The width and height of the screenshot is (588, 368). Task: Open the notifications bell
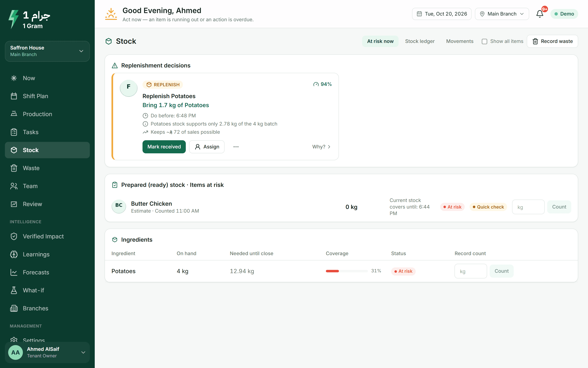[540, 14]
